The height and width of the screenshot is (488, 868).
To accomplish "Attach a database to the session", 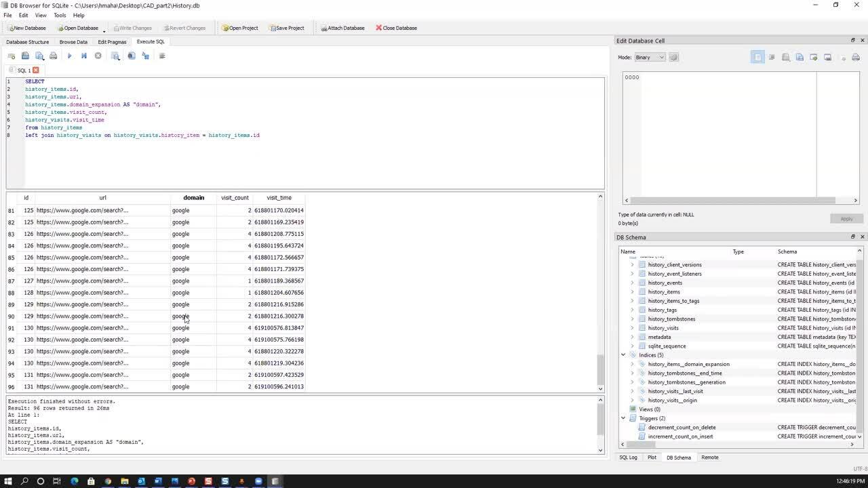I will click(342, 28).
